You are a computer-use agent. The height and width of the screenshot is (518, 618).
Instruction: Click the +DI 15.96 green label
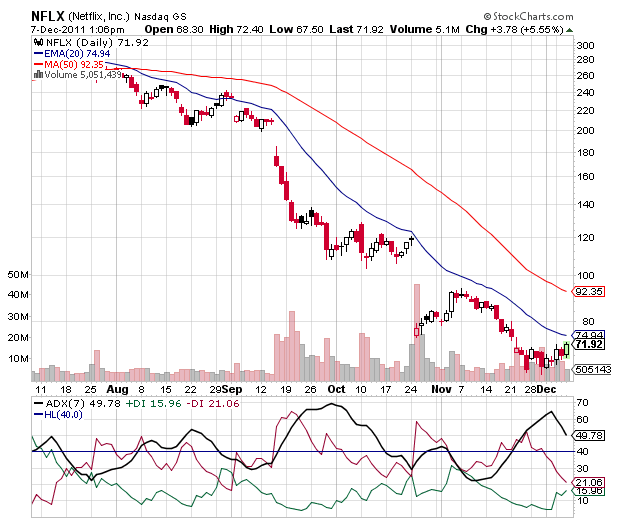point(153,404)
